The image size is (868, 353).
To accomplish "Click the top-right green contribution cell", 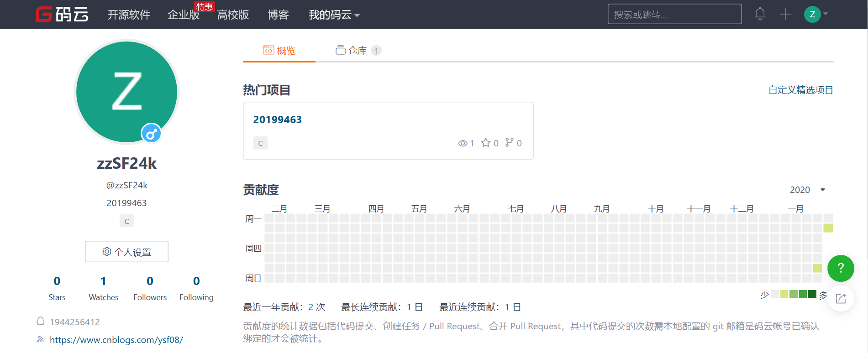I will [x=828, y=228].
